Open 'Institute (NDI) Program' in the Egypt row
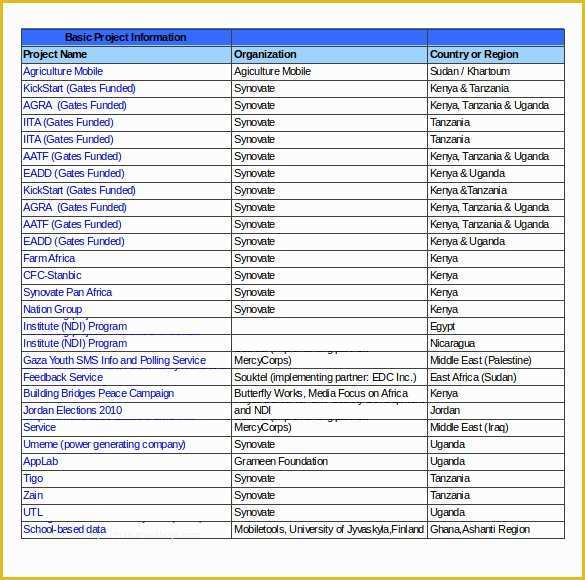 click(x=75, y=326)
